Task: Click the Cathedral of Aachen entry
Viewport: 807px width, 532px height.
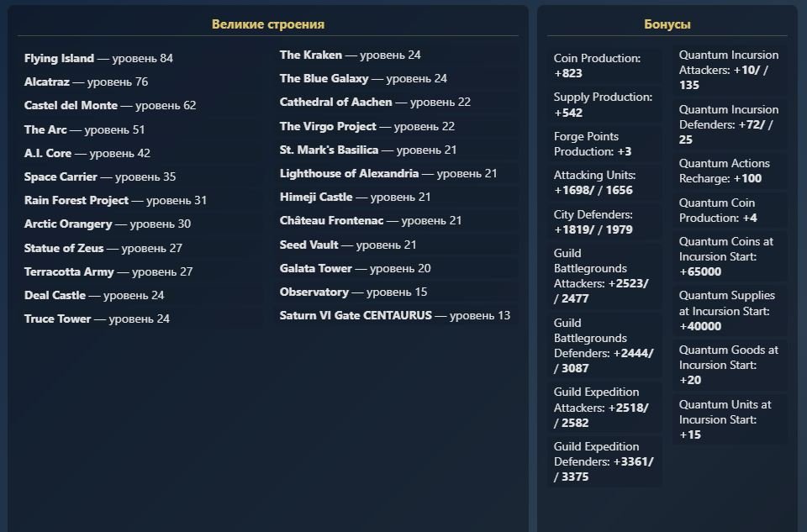Action: pyautogui.click(x=375, y=103)
